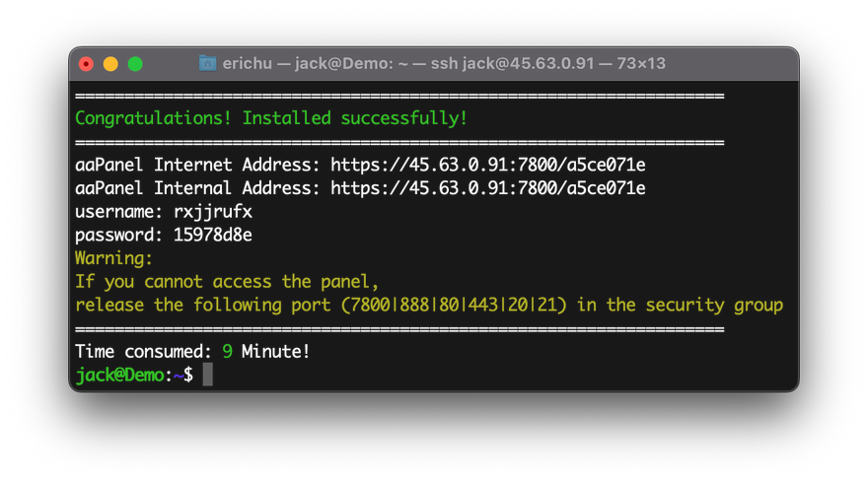Open the aaPanel Internal Address URL
868x483 pixels.
[x=487, y=188]
